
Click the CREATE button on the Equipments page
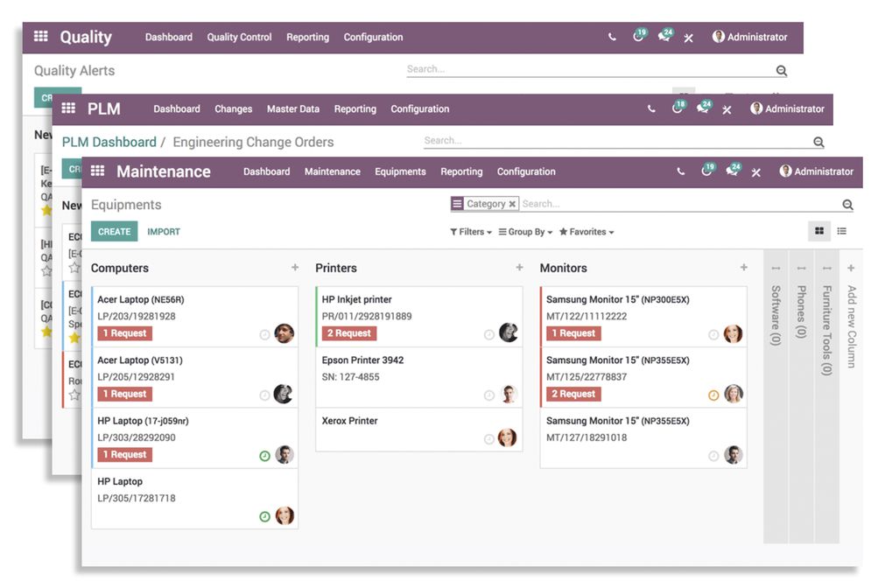(114, 231)
